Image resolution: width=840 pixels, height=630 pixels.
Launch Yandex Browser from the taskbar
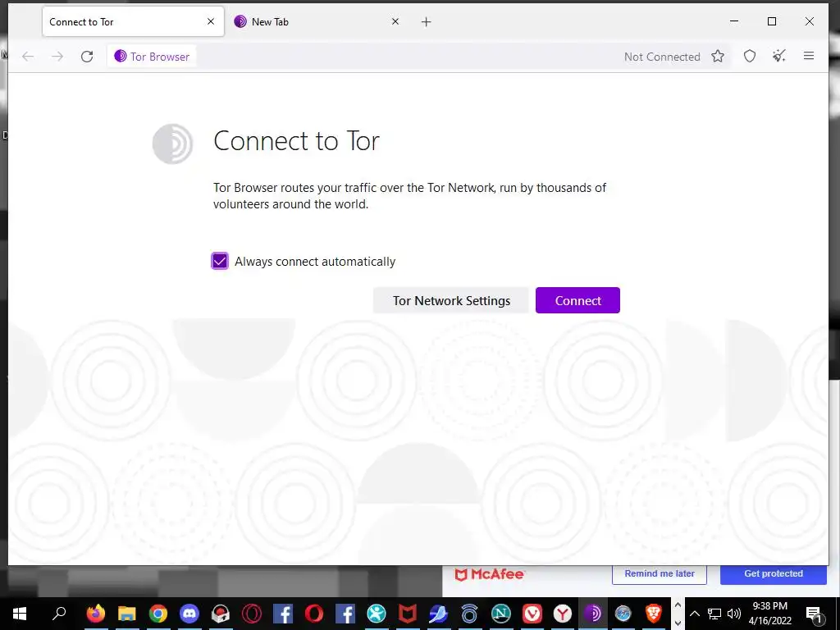pyautogui.click(x=563, y=614)
